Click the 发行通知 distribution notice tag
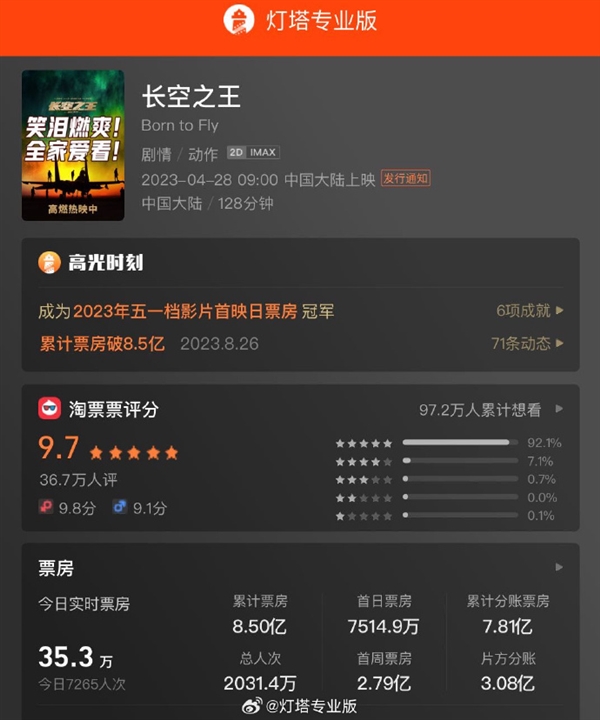Image resolution: width=600 pixels, height=720 pixels. click(406, 178)
